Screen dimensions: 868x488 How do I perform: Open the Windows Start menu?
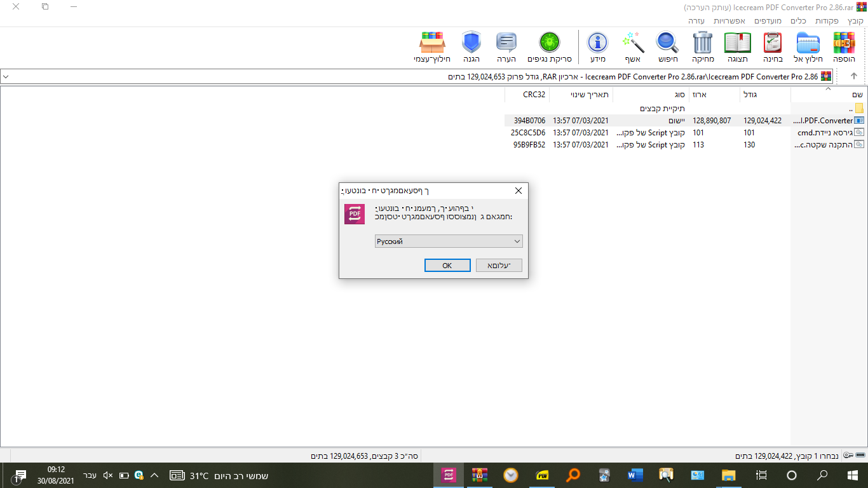coord(853,475)
